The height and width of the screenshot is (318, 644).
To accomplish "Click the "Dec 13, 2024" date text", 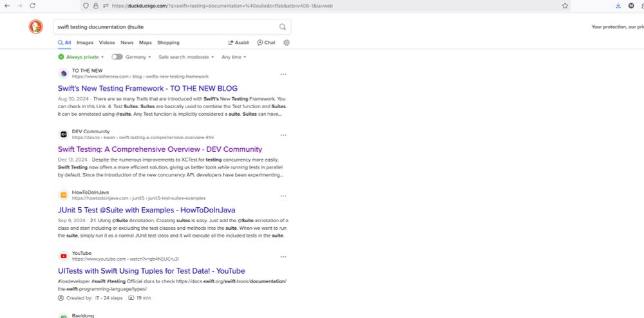I will [x=73, y=160].
